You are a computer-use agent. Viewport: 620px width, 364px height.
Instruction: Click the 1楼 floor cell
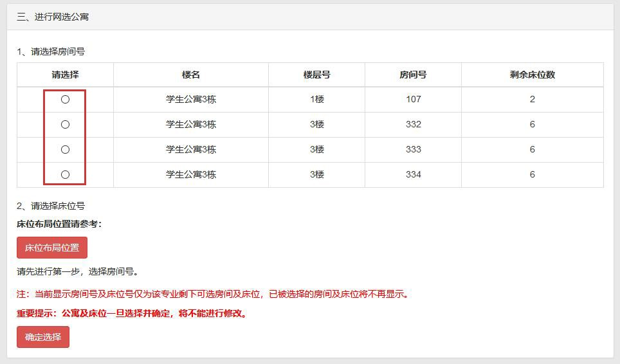[x=316, y=99]
